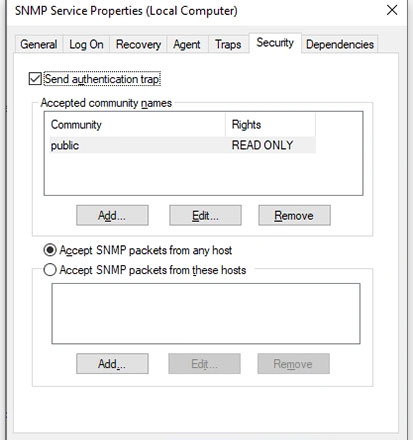Screen dimensions: 413x440
Task: Add a new accepted community name
Action: click(x=112, y=215)
